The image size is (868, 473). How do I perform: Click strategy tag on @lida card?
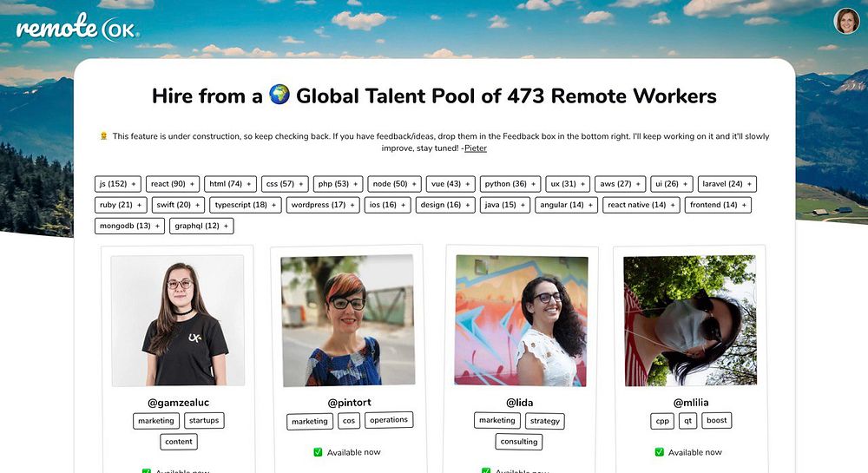[x=545, y=421]
